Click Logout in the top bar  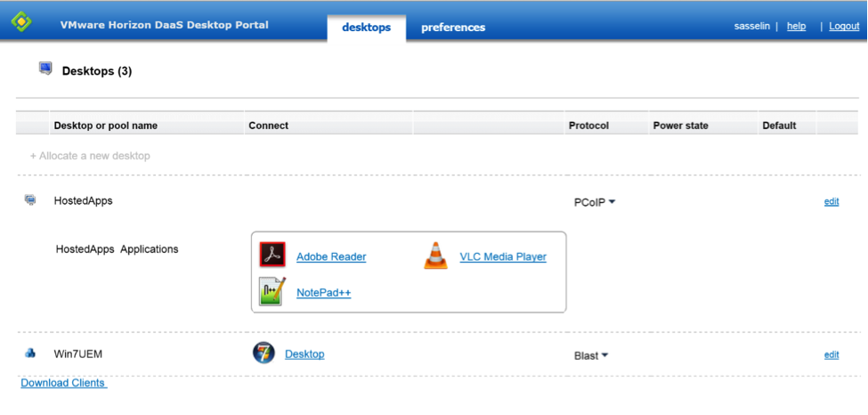pyautogui.click(x=844, y=26)
